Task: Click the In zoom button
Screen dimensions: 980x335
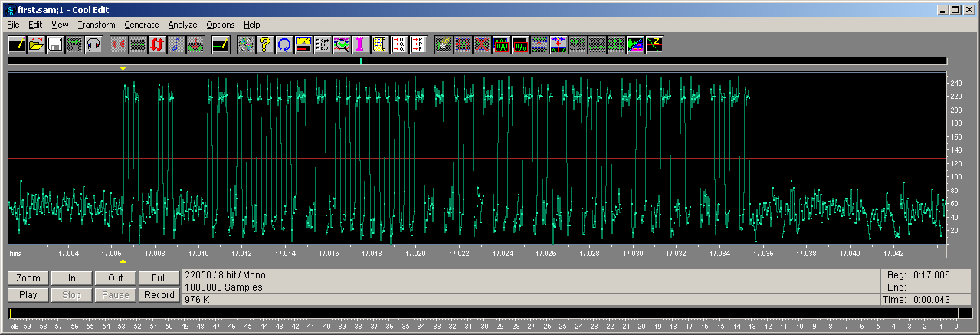Action: pyautogui.click(x=72, y=278)
